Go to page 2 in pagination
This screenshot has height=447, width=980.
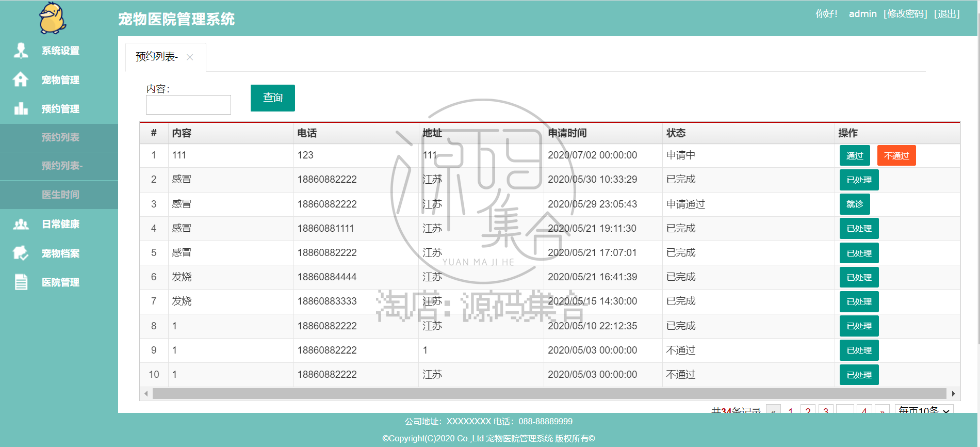(808, 409)
